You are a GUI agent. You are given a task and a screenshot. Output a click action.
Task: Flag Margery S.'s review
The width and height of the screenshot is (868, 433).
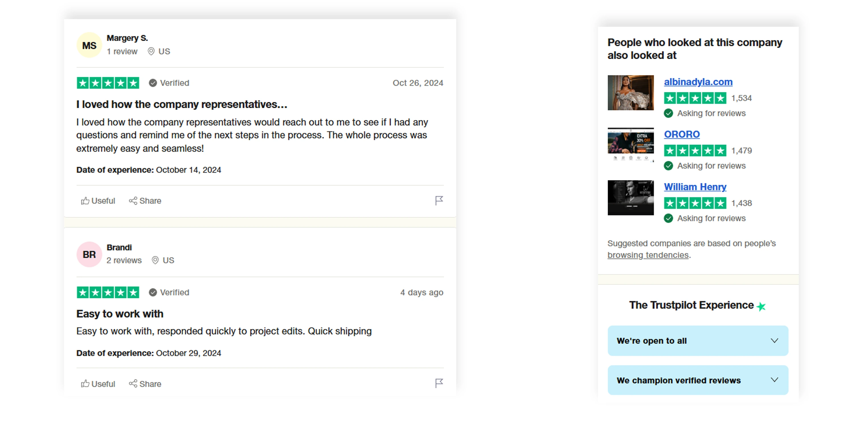pyautogui.click(x=439, y=201)
